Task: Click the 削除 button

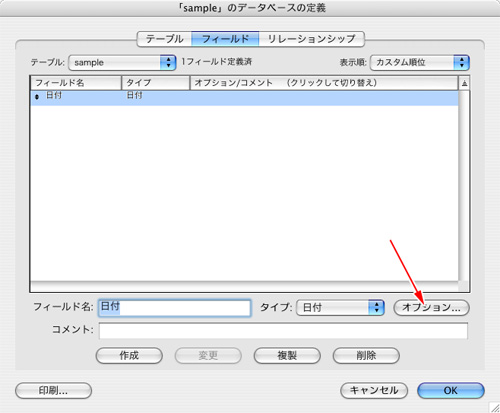Action: coord(366,356)
